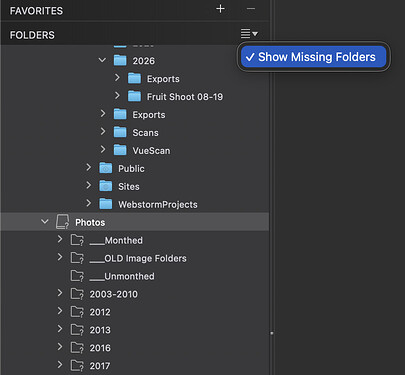Select the ___OLD Image Folders name

(x=138, y=258)
